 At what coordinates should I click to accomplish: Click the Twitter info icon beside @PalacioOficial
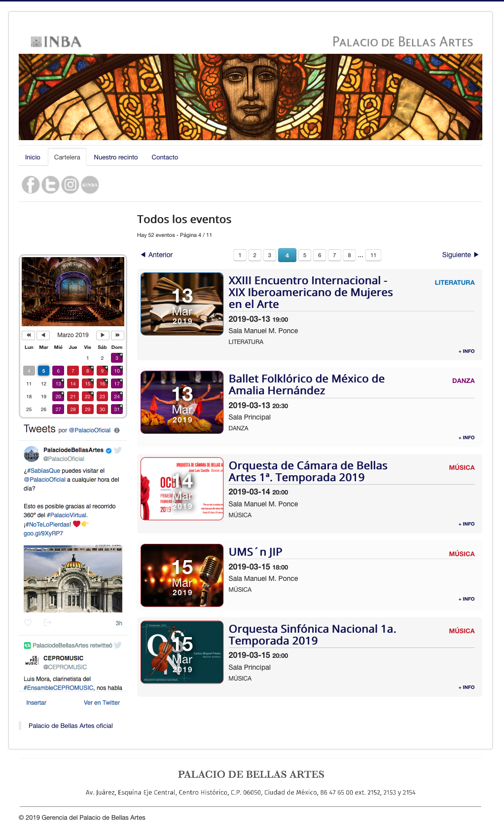(117, 430)
